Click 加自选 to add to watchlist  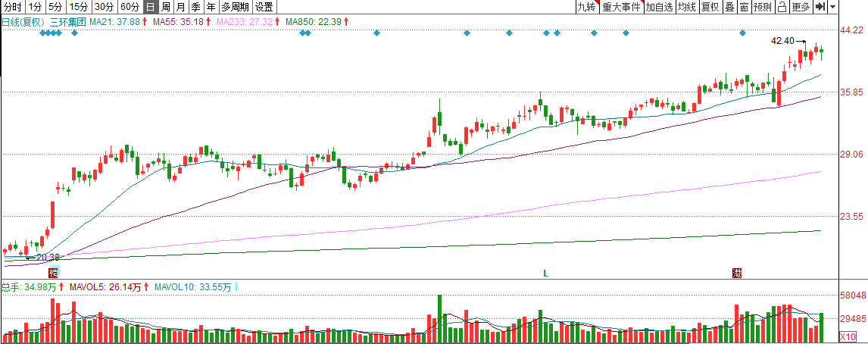[660, 8]
